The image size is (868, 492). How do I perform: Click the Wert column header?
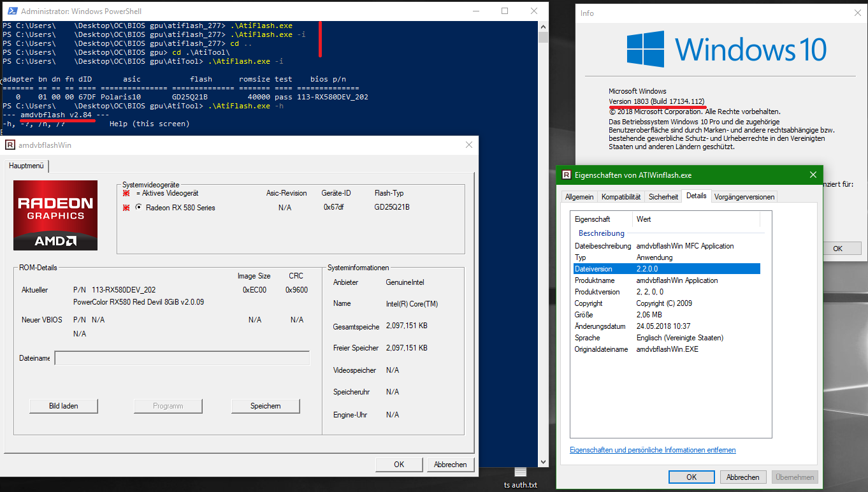(697, 219)
